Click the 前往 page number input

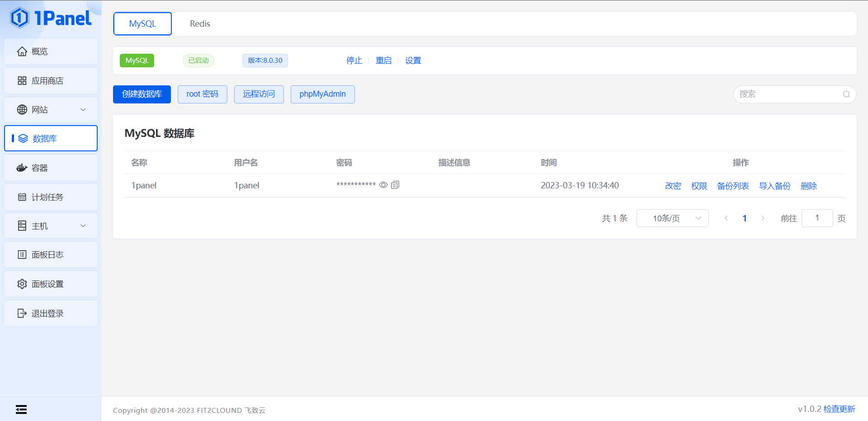817,218
